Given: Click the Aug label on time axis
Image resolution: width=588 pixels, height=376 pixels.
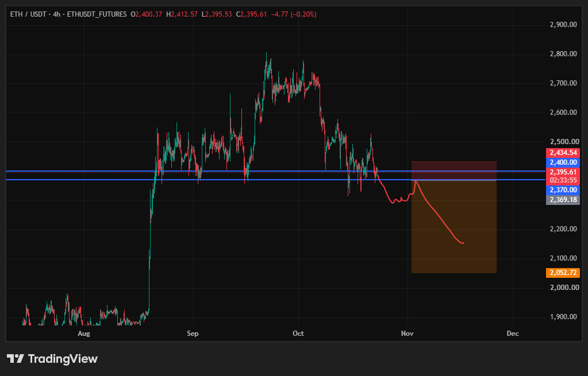Looking at the screenshot, I should point(84,334).
